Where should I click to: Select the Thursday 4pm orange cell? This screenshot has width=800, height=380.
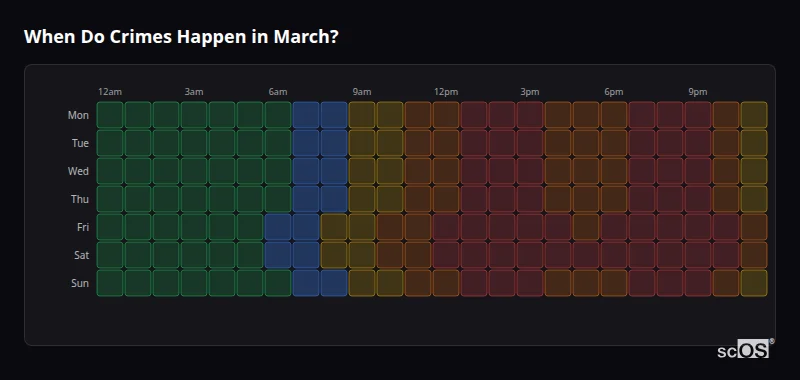pyautogui.click(x=558, y=199)
